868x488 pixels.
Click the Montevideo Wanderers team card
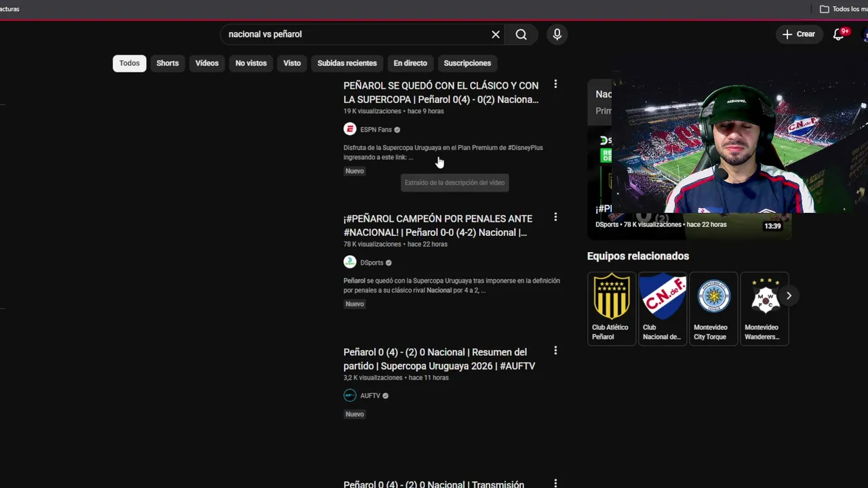coord(764,308)
